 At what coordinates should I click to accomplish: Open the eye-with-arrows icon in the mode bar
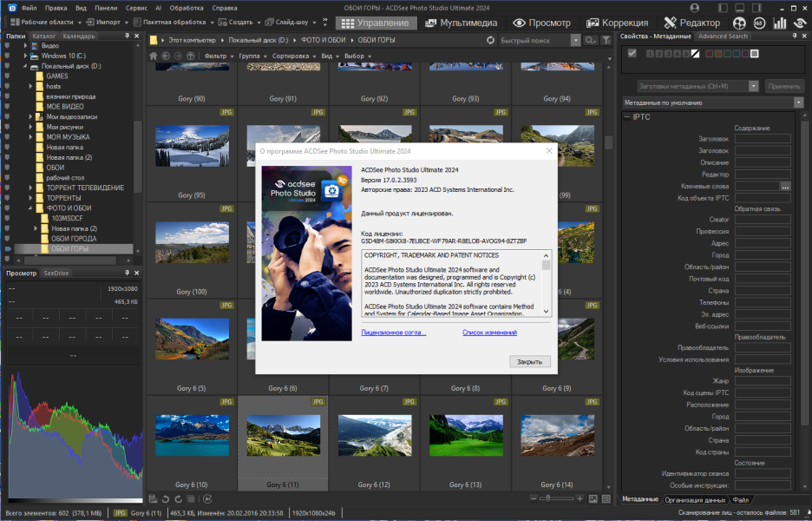pos(801,23)
